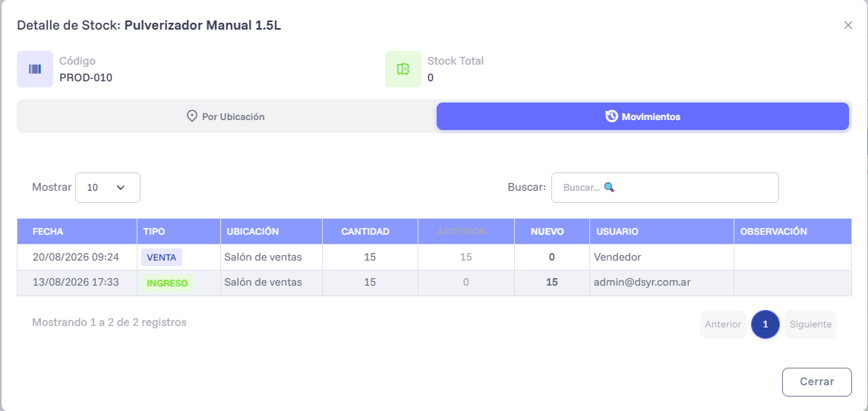
Task: Click the Stock Total value 0
Action: coord(431,78)
